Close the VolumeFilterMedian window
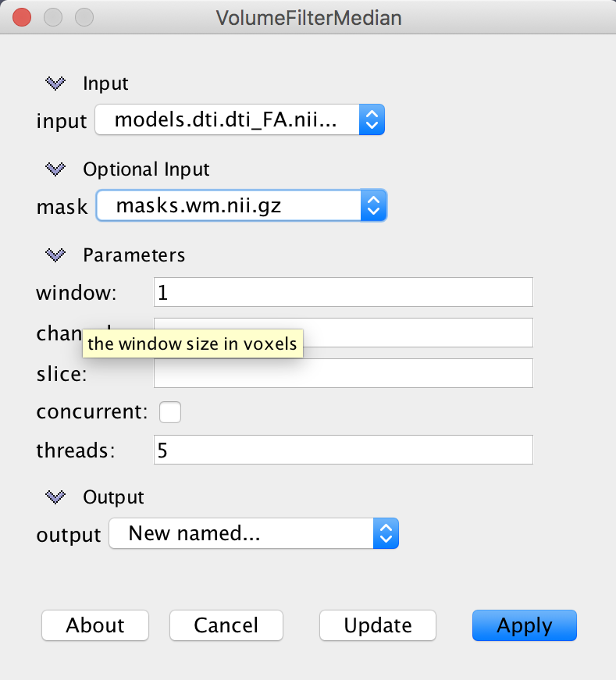 tap(23, 16)
